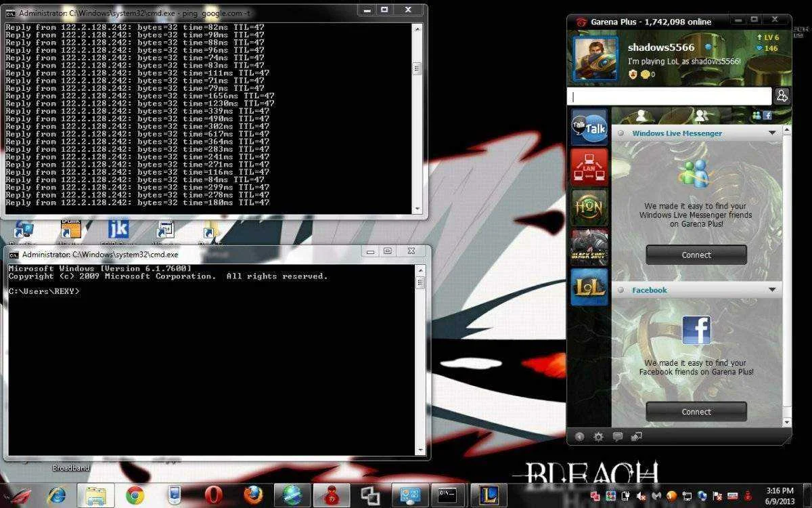Launch Google Chrome from taskbar
The height and width of the screenshot is (508, 812).
(x=135, y=496)
